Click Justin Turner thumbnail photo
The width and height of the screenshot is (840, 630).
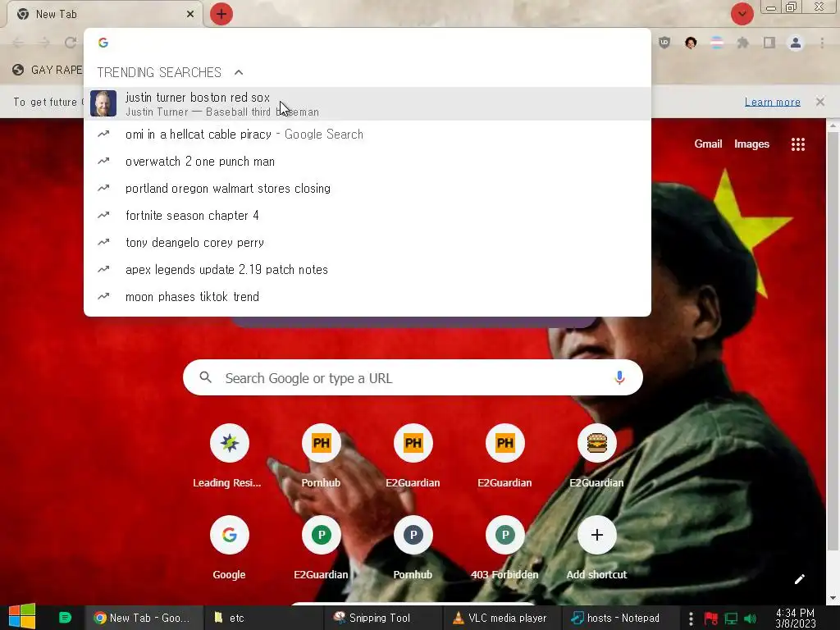(103, 103)
